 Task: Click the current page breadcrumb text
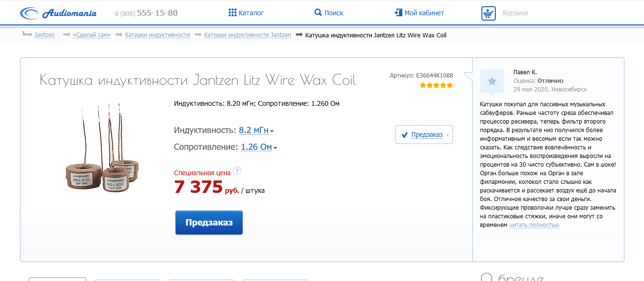coord(376,35)
